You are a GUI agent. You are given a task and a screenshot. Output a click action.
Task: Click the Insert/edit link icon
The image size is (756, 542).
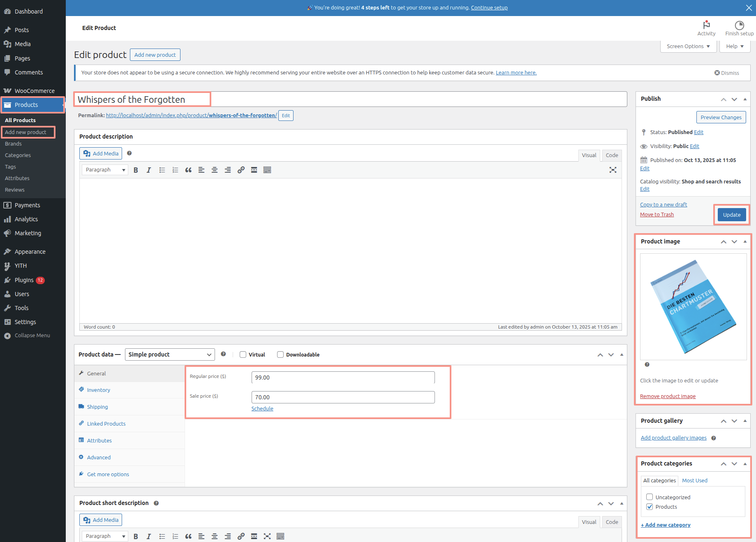(x=241, y=170)
